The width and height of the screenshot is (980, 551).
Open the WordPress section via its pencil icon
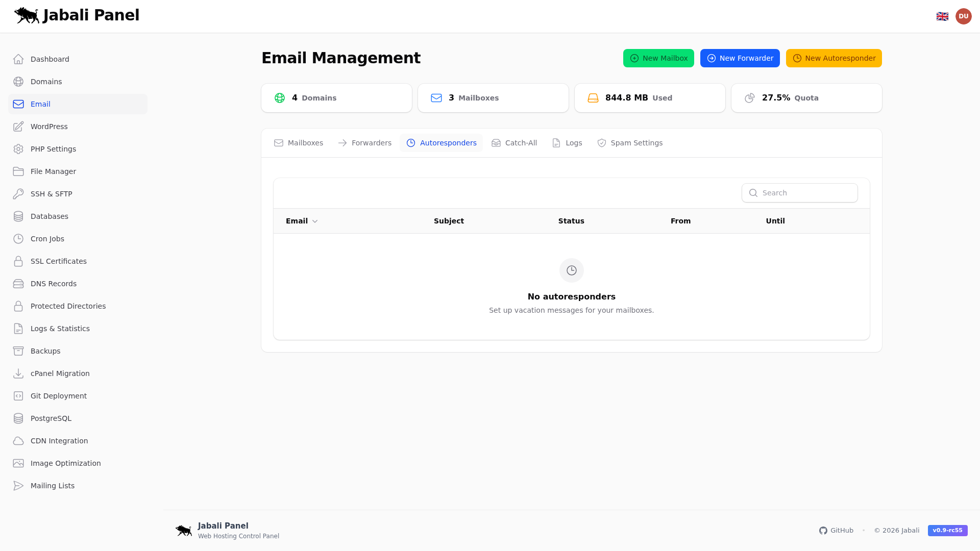pos(18,127)
